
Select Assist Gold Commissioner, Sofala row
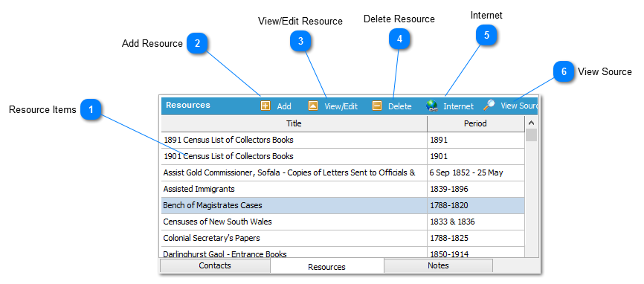[x=294, y=172]
